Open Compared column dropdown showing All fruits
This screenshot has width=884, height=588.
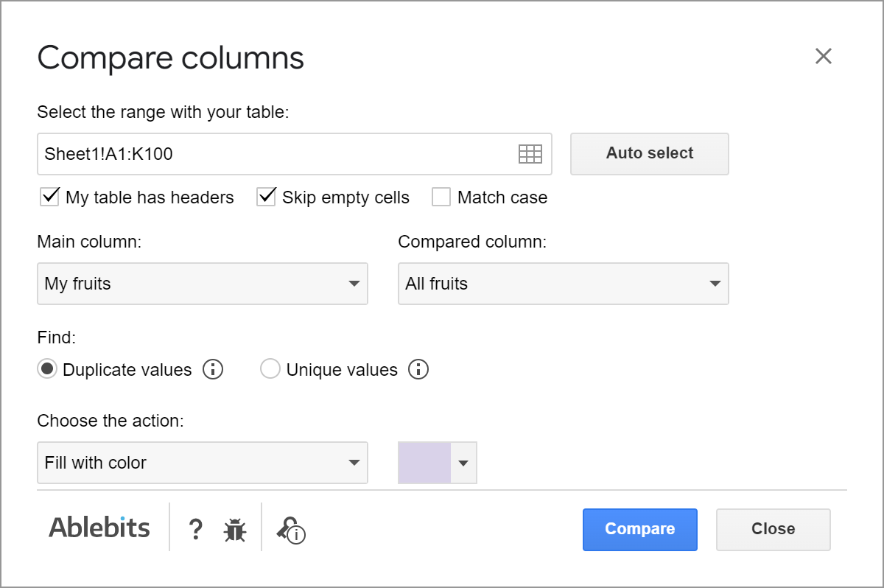point(564,284)
